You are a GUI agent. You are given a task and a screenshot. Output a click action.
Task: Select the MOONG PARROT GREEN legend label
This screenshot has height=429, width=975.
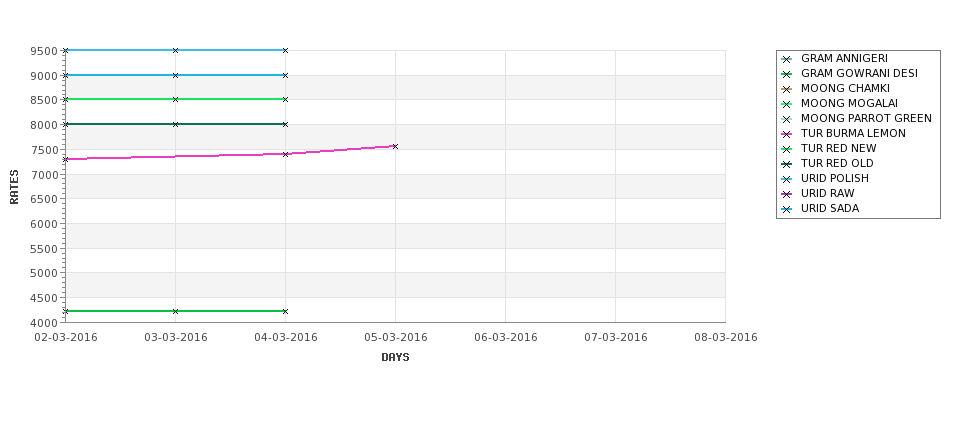pos(866,118)
